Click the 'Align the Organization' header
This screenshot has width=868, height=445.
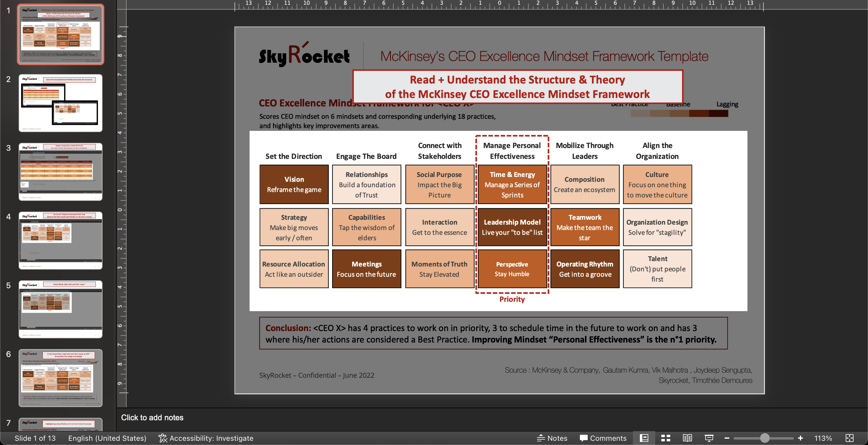click(657, 151)
